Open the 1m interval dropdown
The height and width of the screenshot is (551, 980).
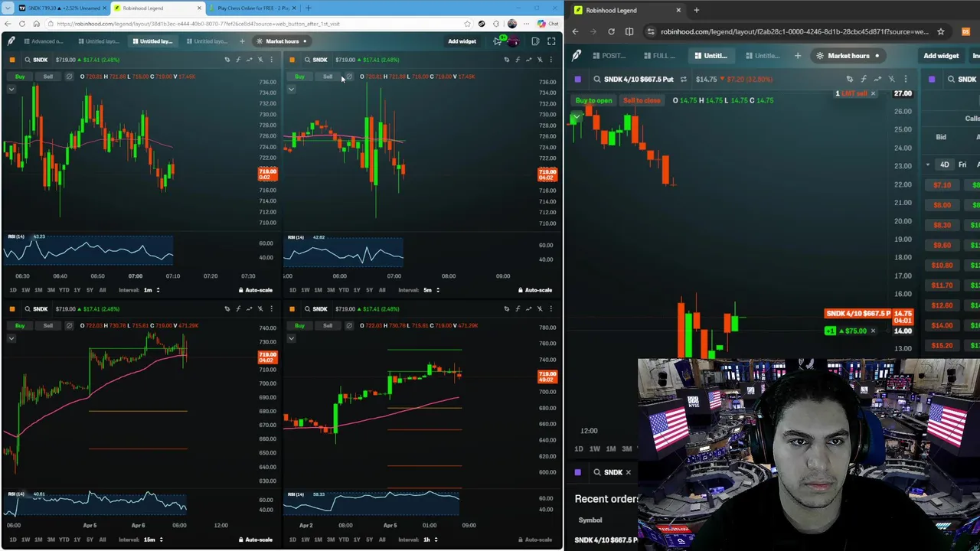(152, 290)
